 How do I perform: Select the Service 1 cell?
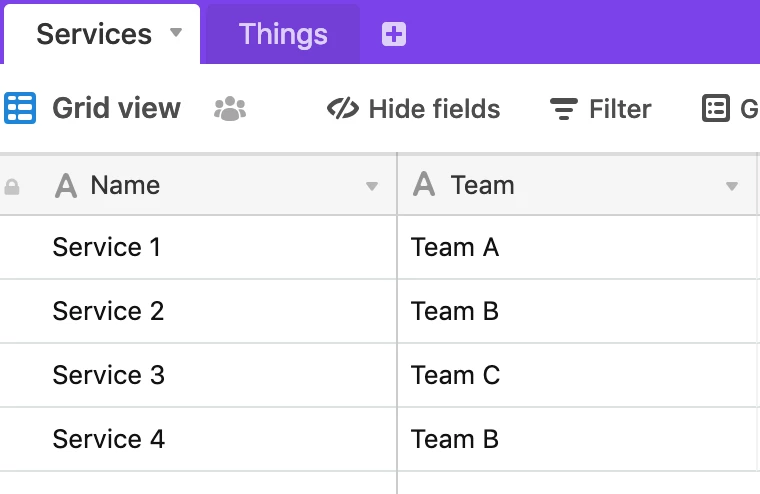tap(198, 247)
